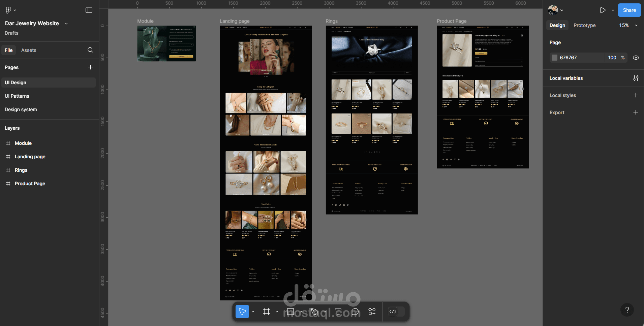Select the Move tool in the toolbar
Viewport: 644px width, 326px height.
[242, 312]
